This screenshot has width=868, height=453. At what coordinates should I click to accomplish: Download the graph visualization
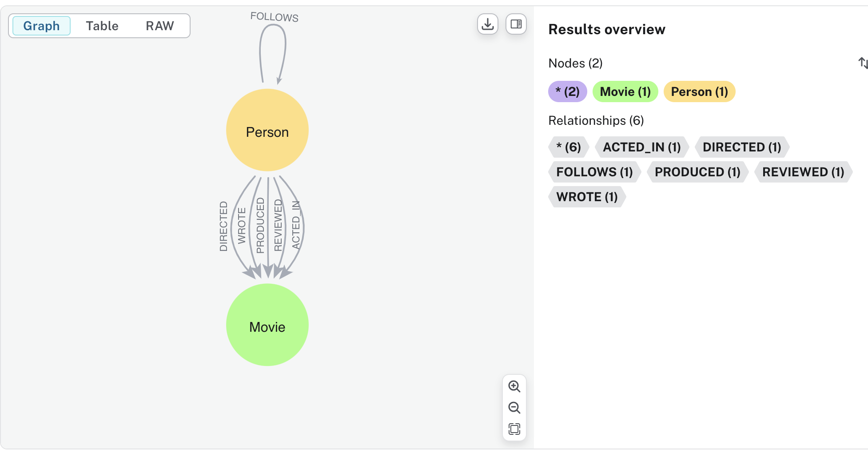coord(487,24)
